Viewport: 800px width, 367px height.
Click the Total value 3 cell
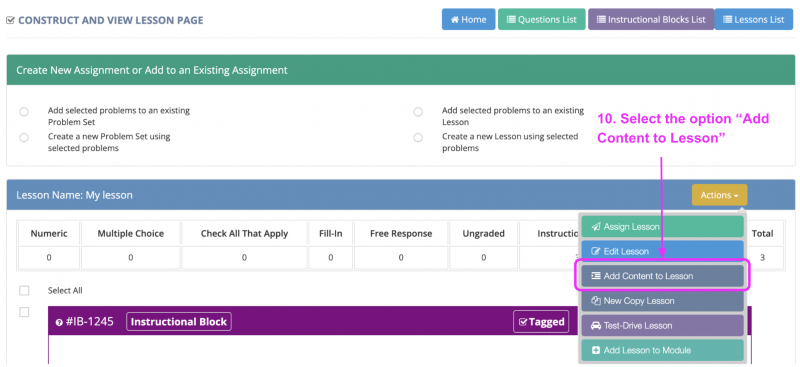pos(762,258)
